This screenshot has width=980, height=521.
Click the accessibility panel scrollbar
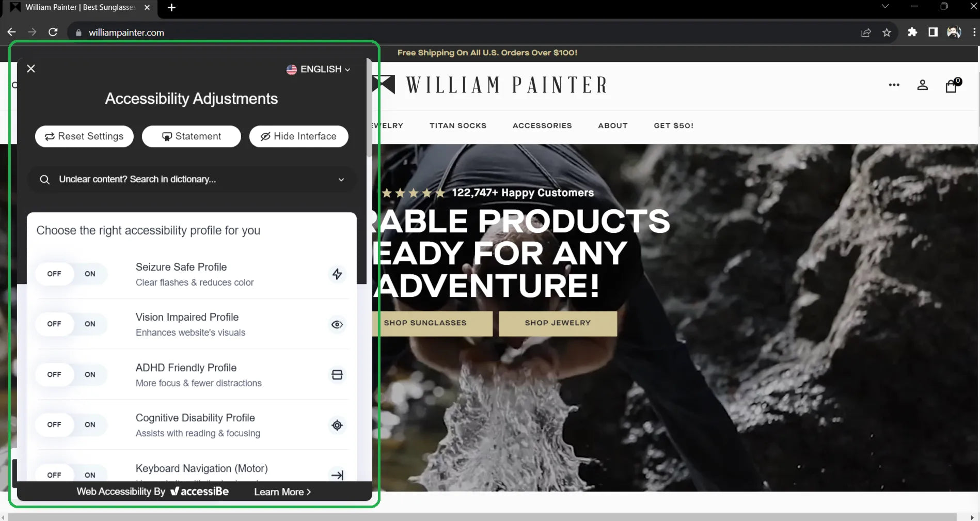point(369,107)
